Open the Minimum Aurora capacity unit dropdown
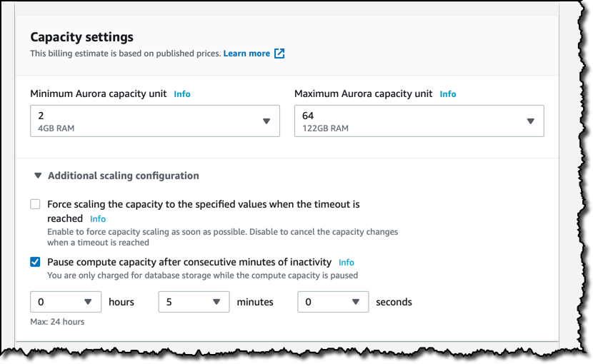The image size is (593, 364). [x=154, y=121]
